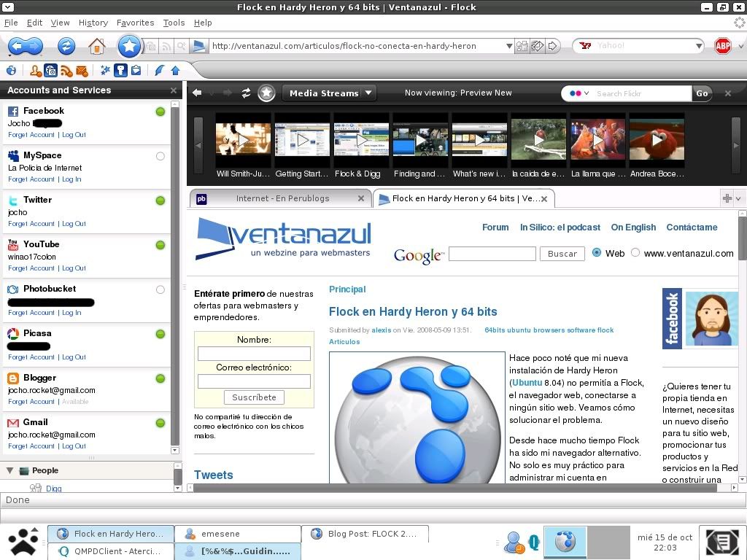Open the Adblock Plus ABP icon
This screenshot has width=747, height=560.
723,46
